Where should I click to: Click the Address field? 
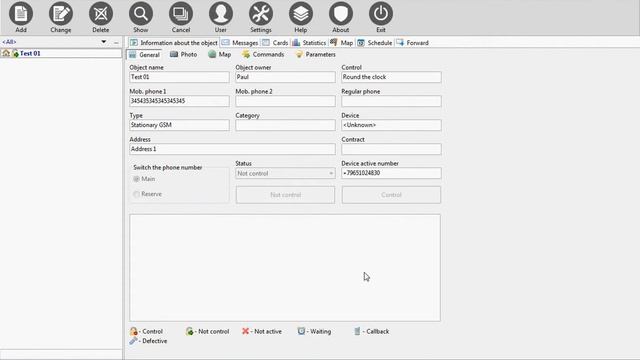pos(232,149)
